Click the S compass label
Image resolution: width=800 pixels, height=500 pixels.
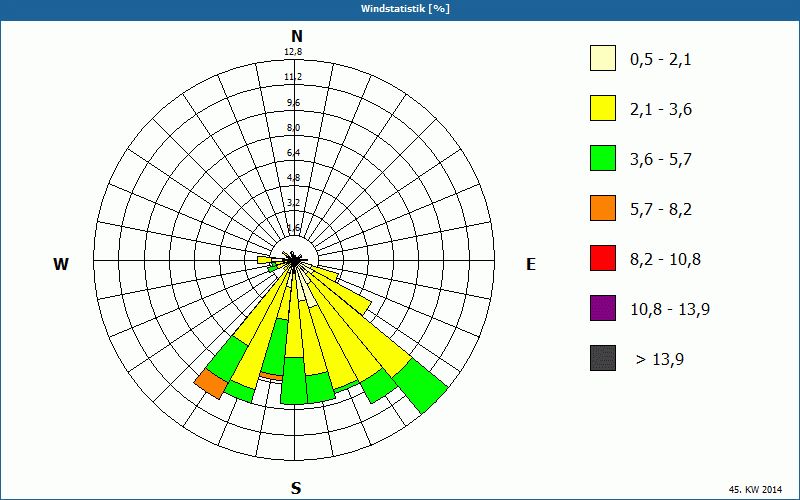296,488
